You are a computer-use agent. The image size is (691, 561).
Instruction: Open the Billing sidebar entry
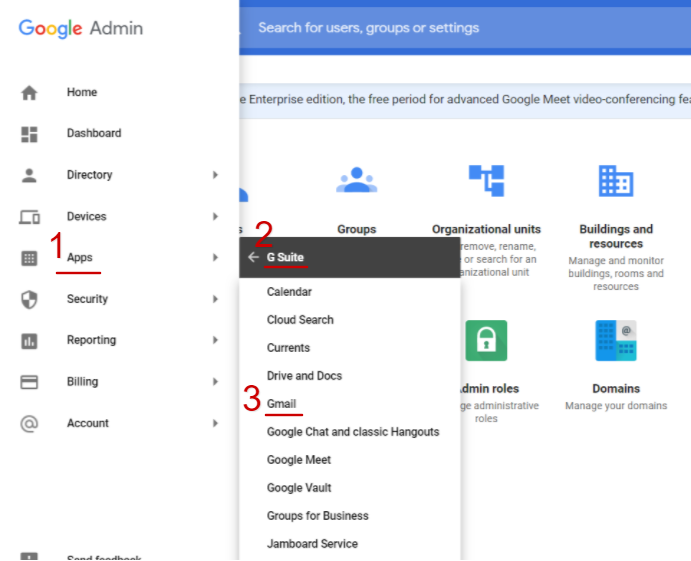(82, 382)
